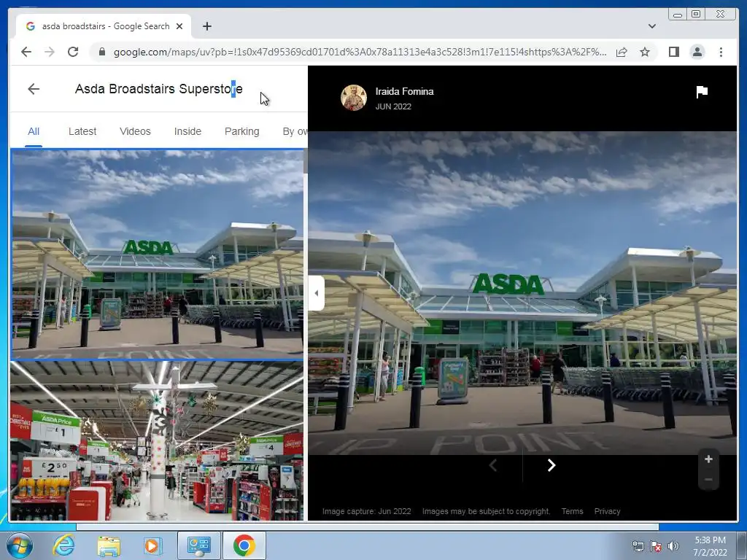Screen dimensions: 747x560
Task: Reload the current page
Action: pyautogui.click(x=73, y=52)
